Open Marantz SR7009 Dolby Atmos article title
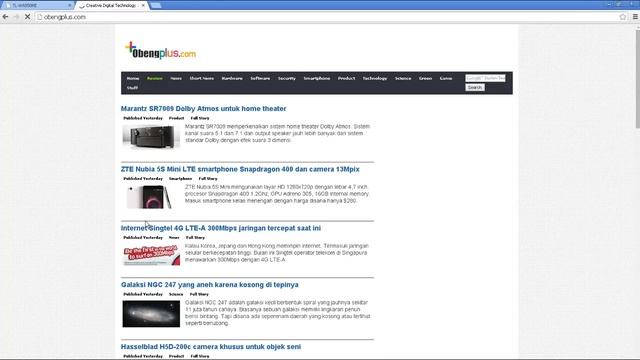Image resolution: width=640 pixels, height=360 pixels. click(203, 109)
